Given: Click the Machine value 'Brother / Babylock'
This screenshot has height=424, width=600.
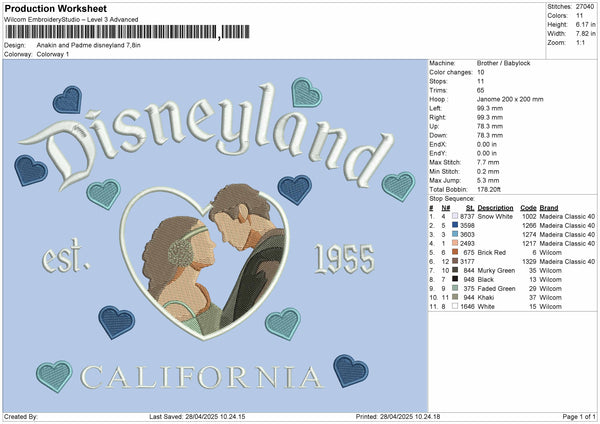Looking at the screenshot, I should tap(504, 63).
